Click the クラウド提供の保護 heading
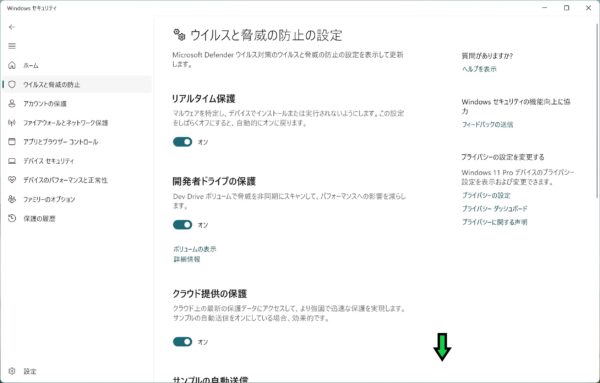Screen dimensions: 600x383 pos(210,293)
